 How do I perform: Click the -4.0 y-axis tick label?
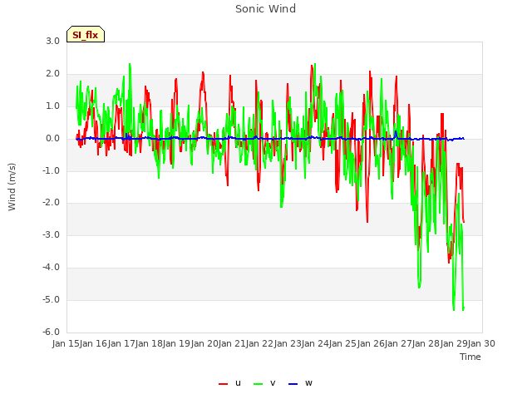[x=51, y=268]
